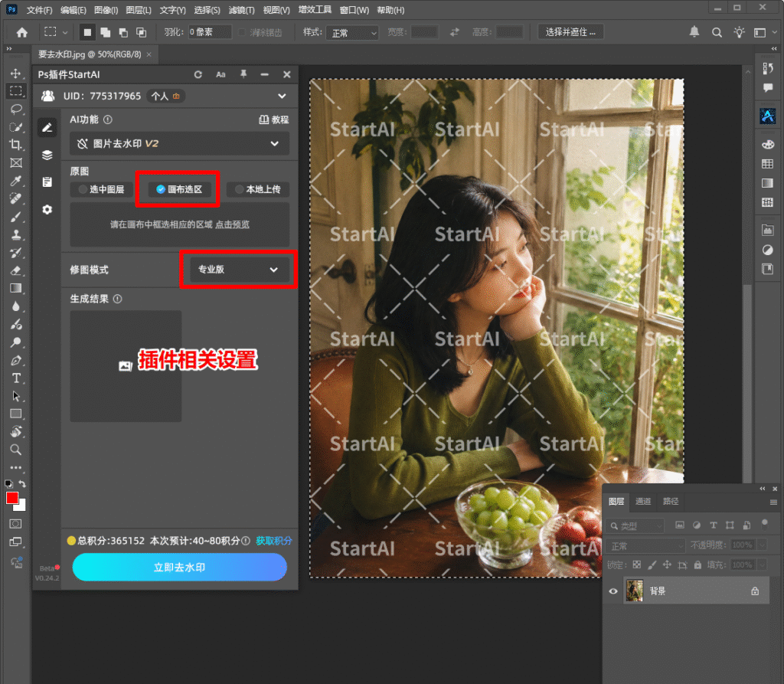Open the Layers panel menu icon
The height and width of the screenshot is (684, 784).
pyautogui.click(x=773, y=502)
